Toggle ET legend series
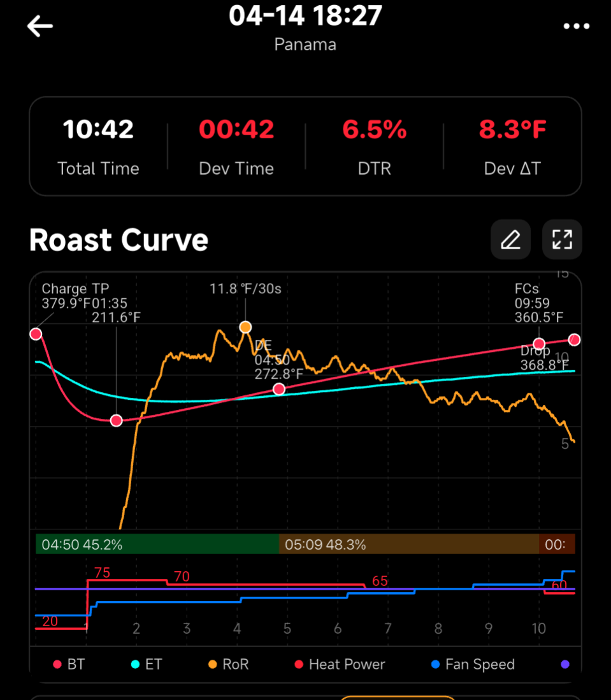The height and width of the screenshot is (700, 611). (147, 664)
